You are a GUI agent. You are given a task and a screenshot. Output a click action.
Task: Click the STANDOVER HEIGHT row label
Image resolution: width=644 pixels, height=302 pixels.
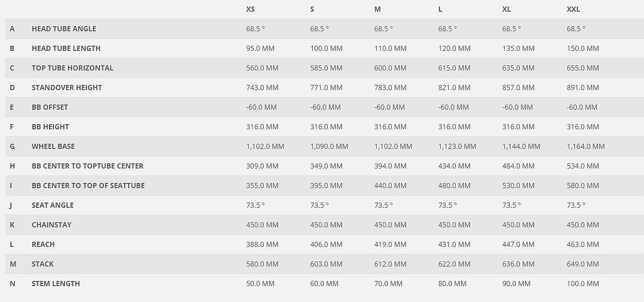tap(67, 88)
